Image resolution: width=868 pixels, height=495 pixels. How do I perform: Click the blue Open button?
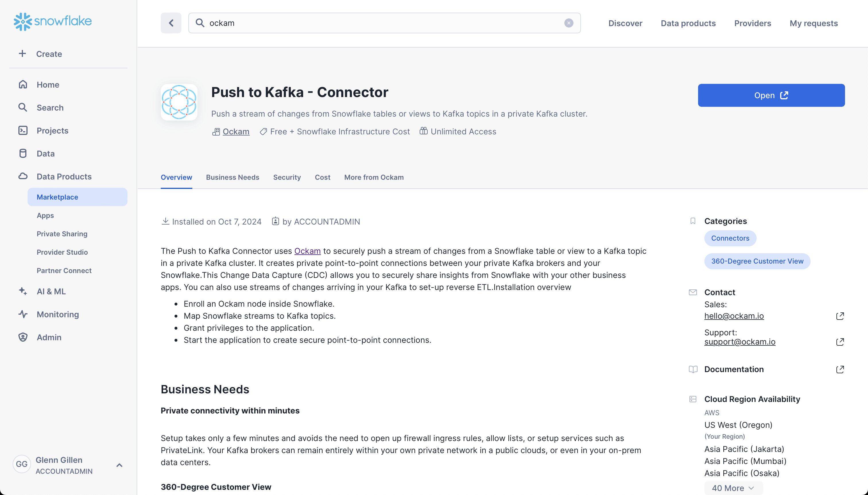[x=771, y=96]
